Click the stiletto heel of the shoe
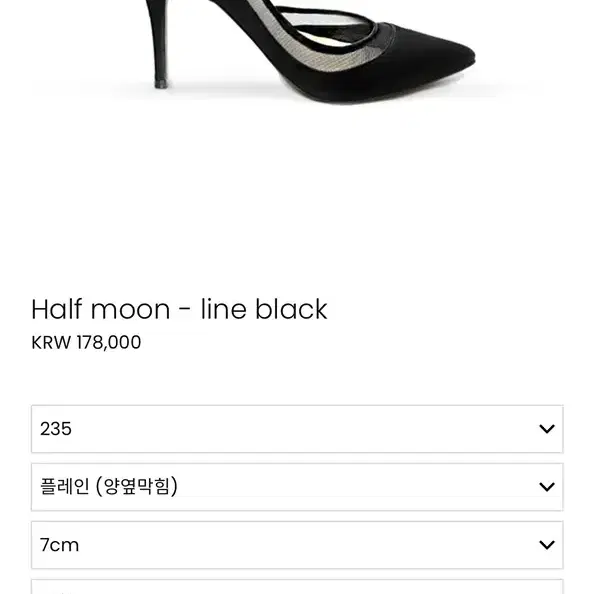The image size is (594, 594). point(159,44)
